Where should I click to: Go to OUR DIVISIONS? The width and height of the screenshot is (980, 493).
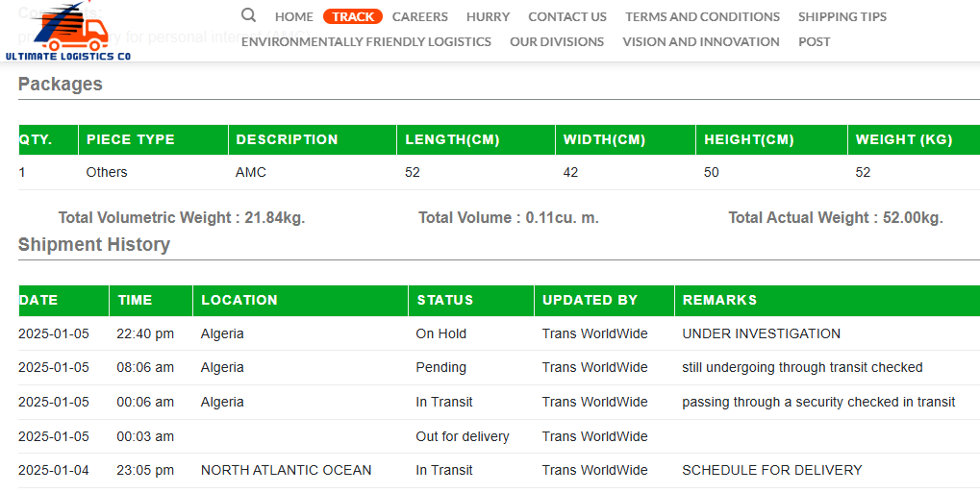557,42
